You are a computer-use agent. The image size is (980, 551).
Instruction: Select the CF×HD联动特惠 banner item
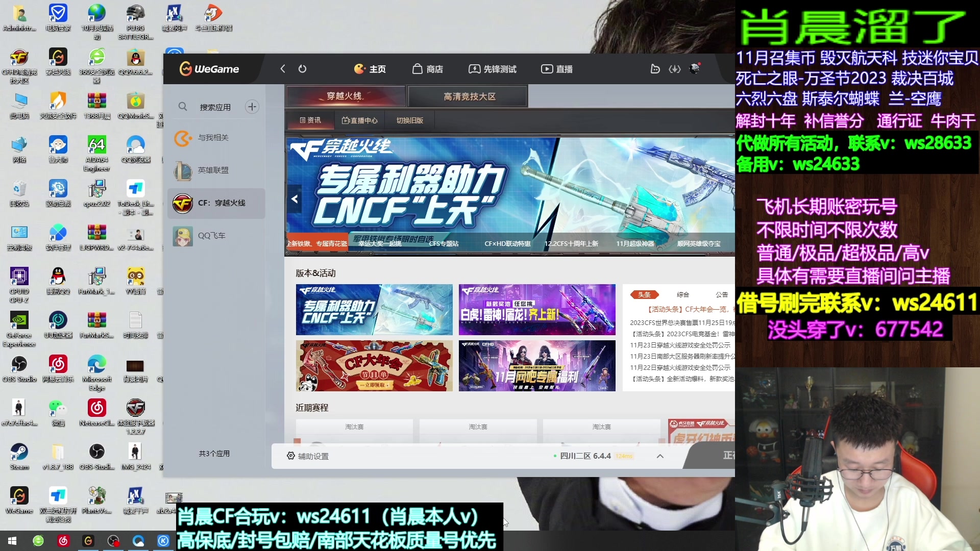pyautogui.click(x=507, y=244)
